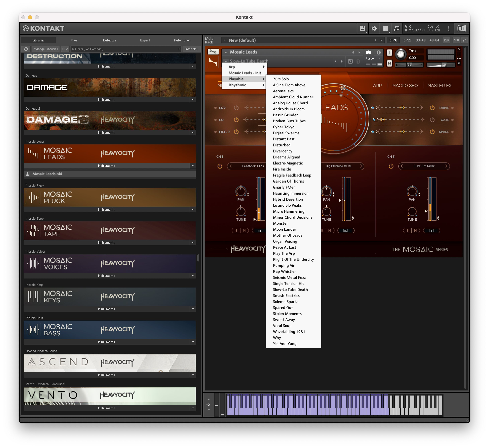Select previous CH 1 source arrow

[230, 166]
